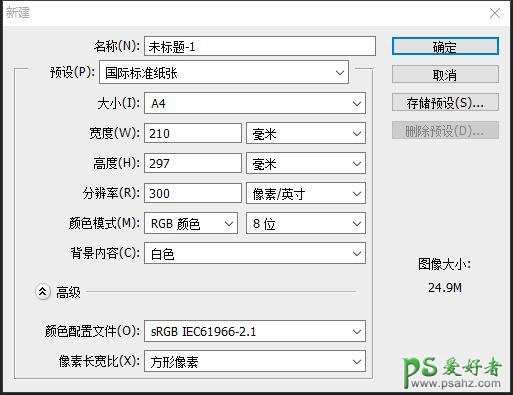
Task: Click the 图像大小: label
Action: pyautogui.click(x=445, y=264)
